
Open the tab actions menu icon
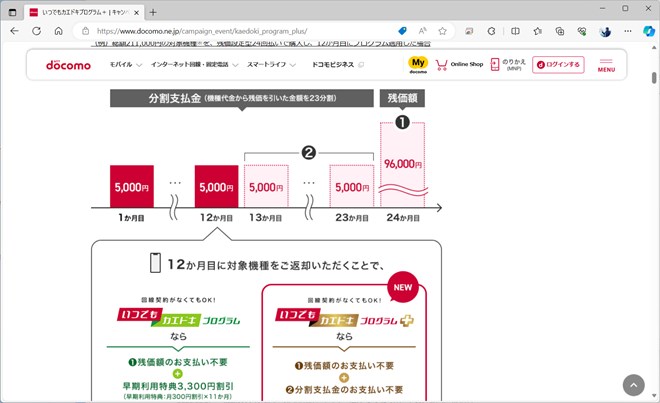[x=12, y=12]
